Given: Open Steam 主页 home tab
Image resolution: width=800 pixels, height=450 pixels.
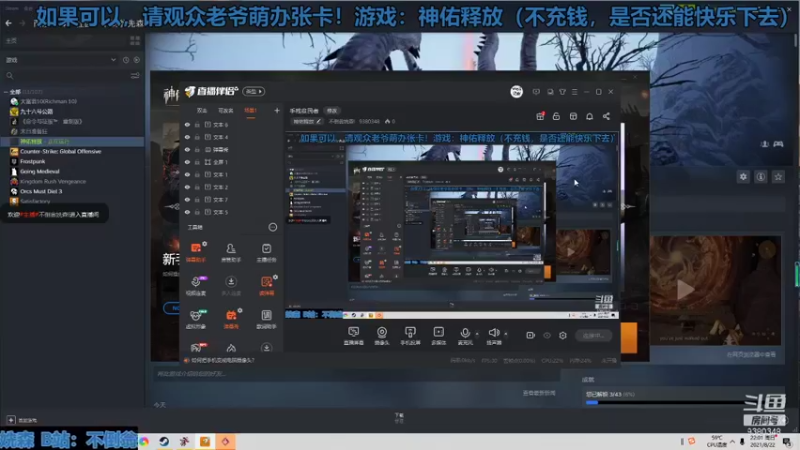Looking at the screenshot, I should (x=11, y=40).
